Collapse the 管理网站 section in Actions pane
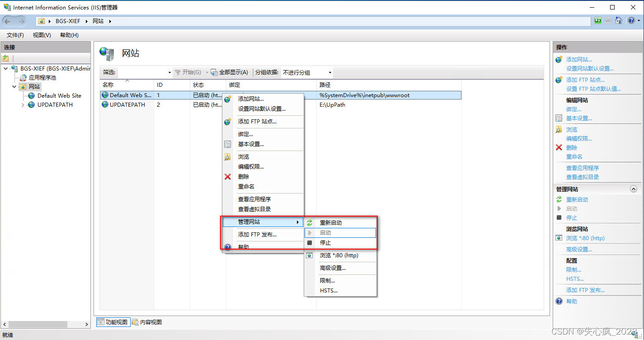644x340 pixels. (x=634, y=189)
